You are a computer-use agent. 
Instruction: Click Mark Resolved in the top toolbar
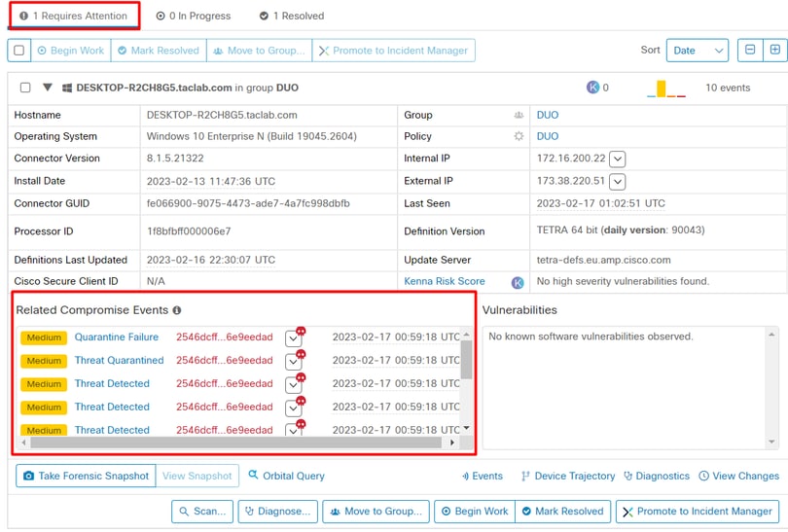tap(159, 51)
